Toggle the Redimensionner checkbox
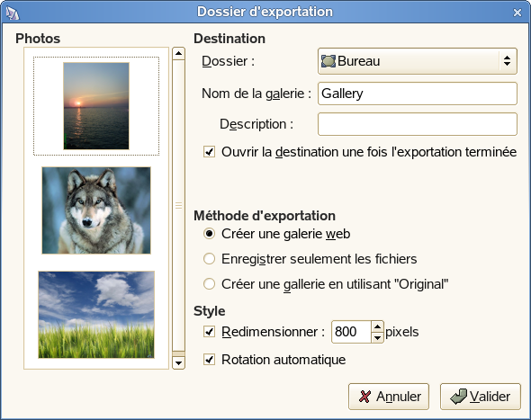The image size is (531, 420). 210,331
